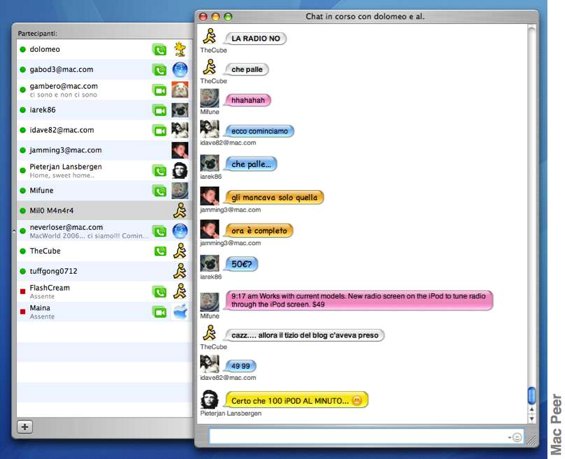Click the video camera icon beside idave82@mac.com
The image size is (565, 459).
(x=159, y=130)
